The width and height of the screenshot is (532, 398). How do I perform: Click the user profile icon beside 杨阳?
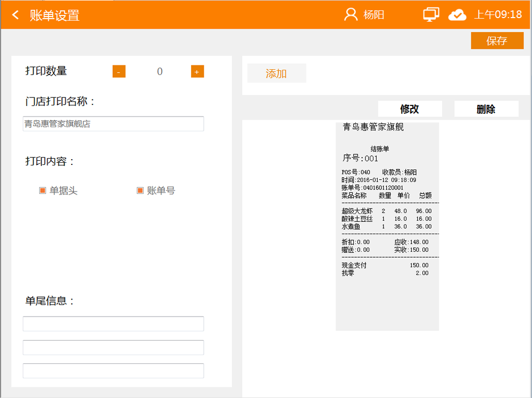tap(351, 14)
